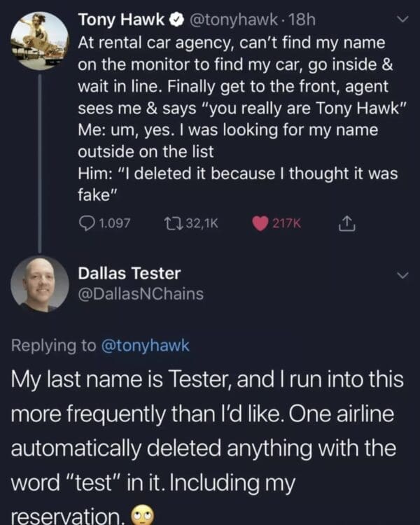Expand the chevron menu on Tony Hawk's tweet
The height and width of the screenshot is (525, 420).
401,22
